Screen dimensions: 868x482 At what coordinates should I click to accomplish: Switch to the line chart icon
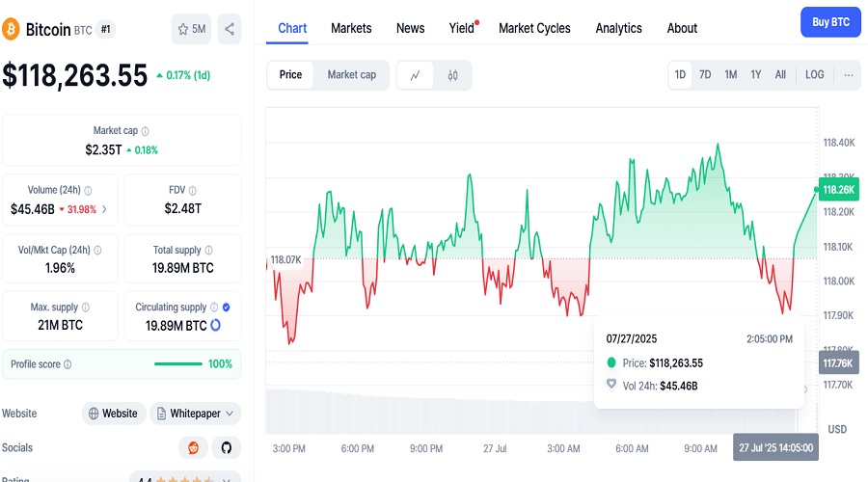coord(415,75)
